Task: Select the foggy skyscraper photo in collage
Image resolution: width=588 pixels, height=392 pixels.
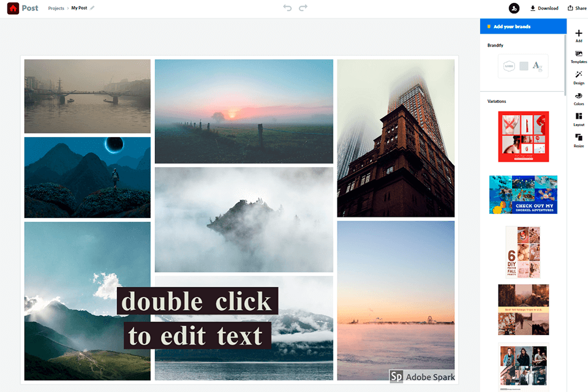Action: [396, 138]
